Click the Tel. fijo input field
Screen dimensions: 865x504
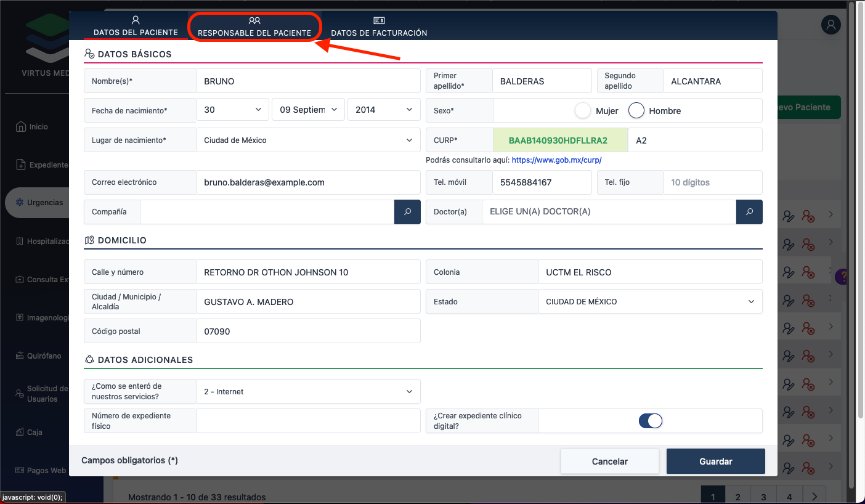[712, 182]
